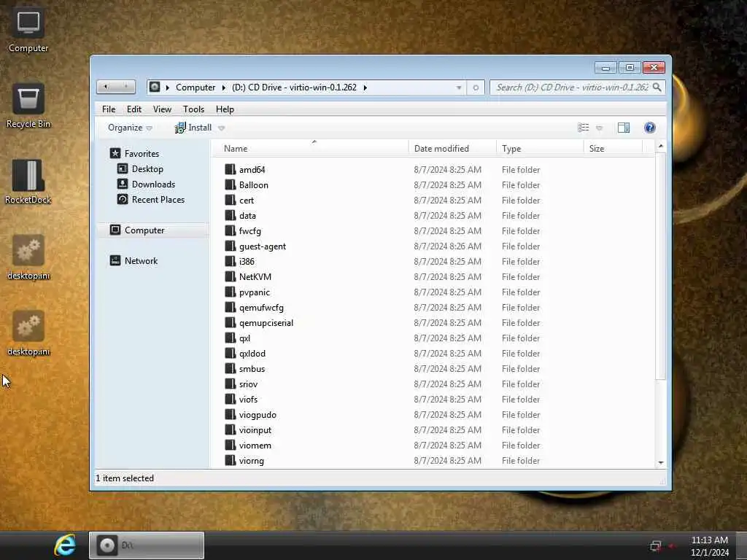Open the Help menu

(225, 109)
